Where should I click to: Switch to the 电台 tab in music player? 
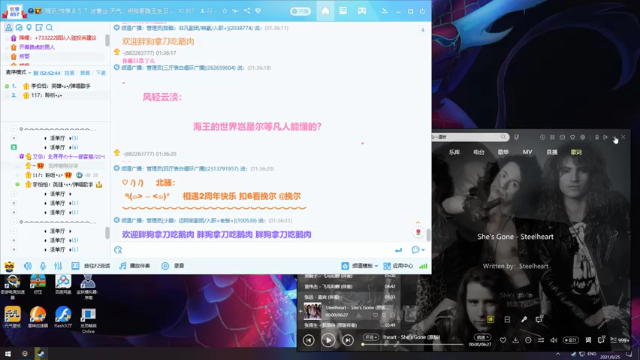click(479, 152)
